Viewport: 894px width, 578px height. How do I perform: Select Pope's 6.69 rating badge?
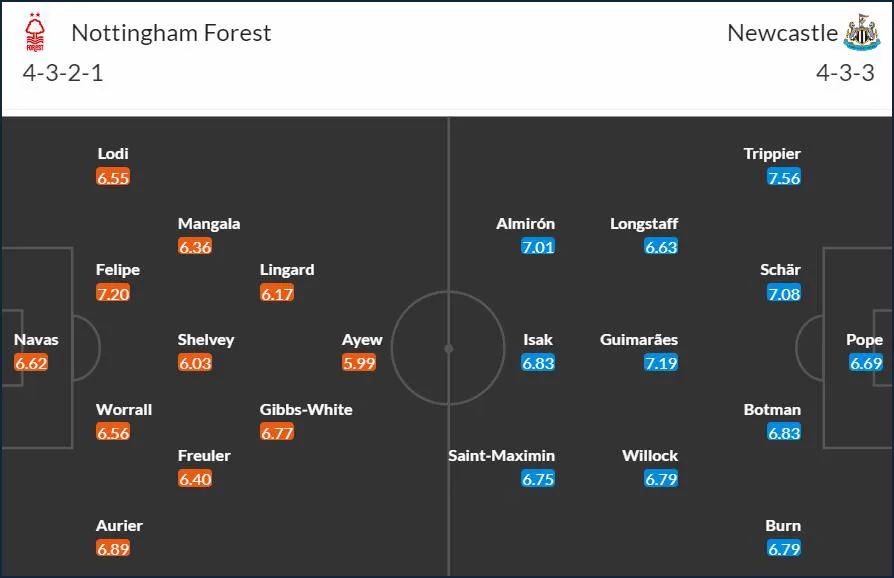(865, 363)
